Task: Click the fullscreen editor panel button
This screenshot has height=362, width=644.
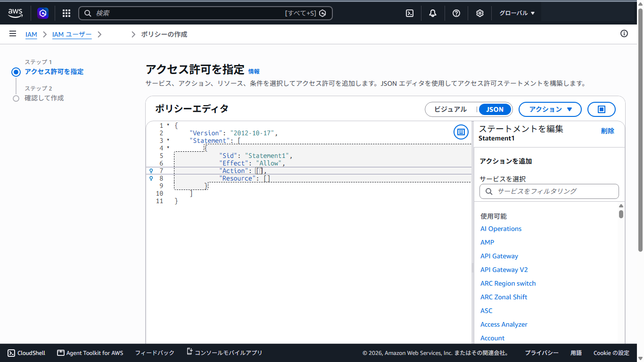Action: (x=601, y=109)
